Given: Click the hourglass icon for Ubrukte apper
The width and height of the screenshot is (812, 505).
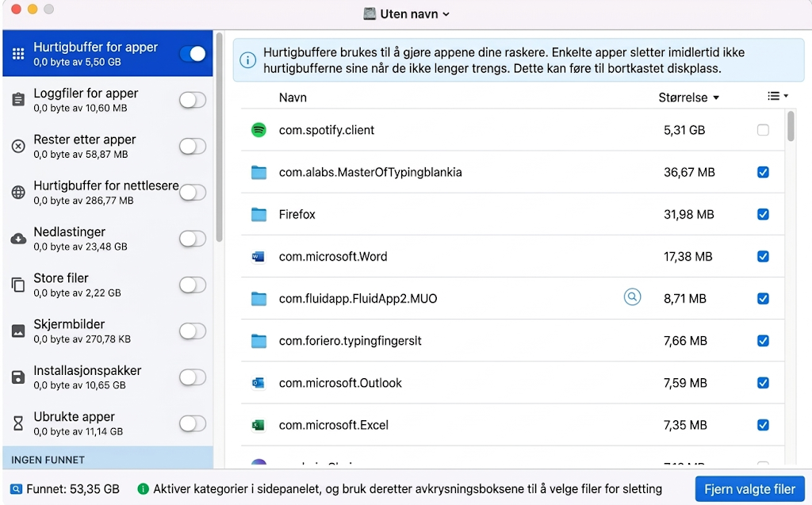Looking at the screenshot, I should point(18,423).
